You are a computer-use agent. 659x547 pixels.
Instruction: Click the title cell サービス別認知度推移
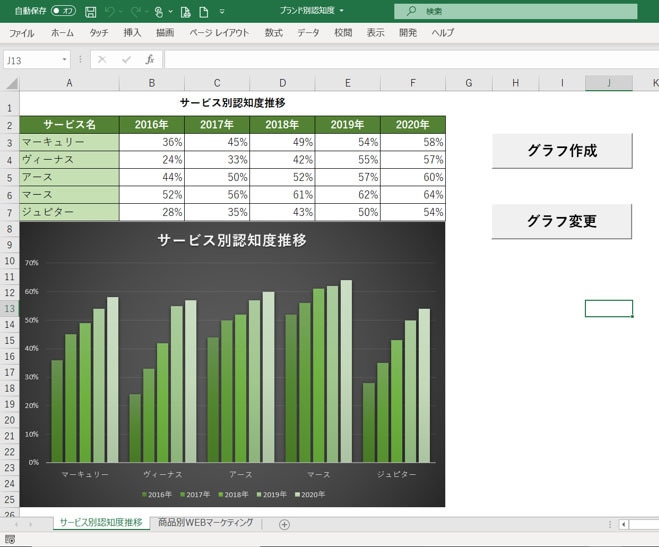click(x=232, y=103)
